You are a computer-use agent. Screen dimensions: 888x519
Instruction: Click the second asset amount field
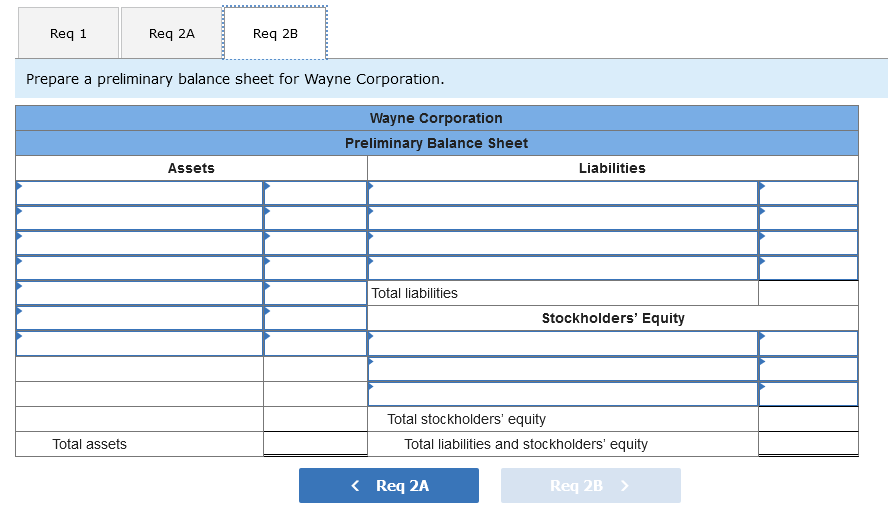coord(315,218)
